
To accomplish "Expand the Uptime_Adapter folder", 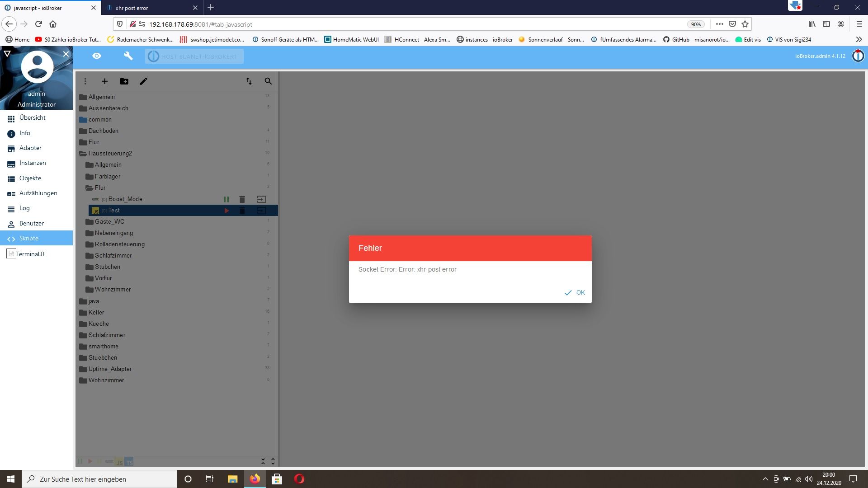I will pos(83,369).
